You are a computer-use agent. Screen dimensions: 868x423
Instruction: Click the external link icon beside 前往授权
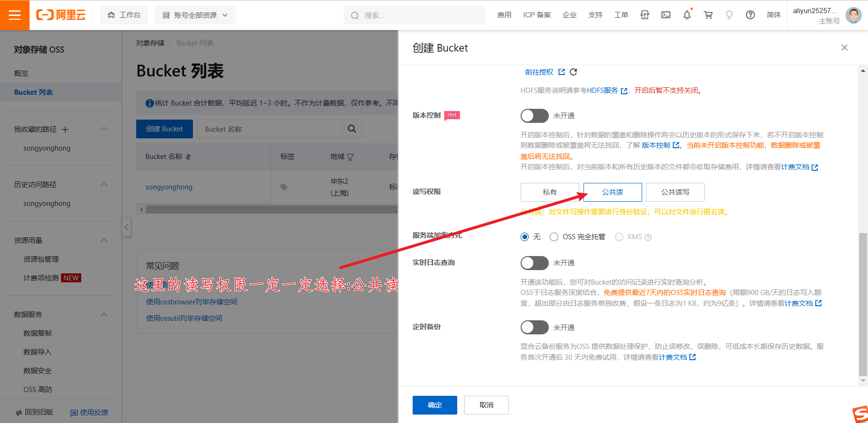(561, 72)
